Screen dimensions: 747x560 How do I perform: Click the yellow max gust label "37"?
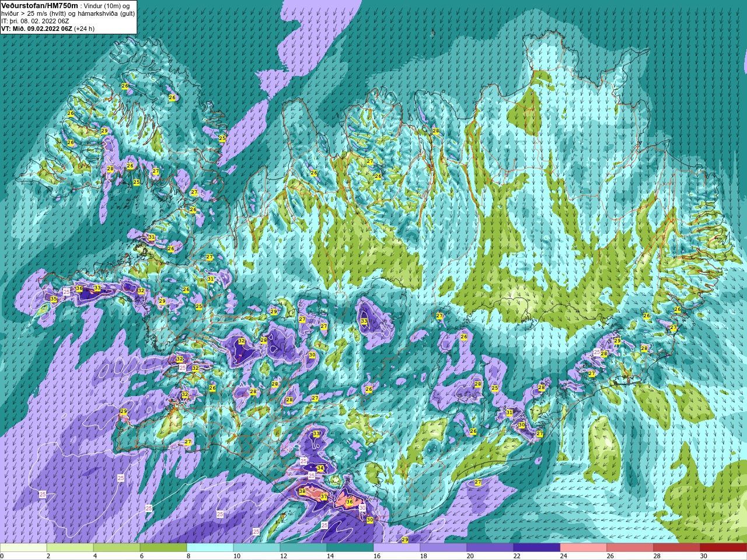[x=324, y=497]
